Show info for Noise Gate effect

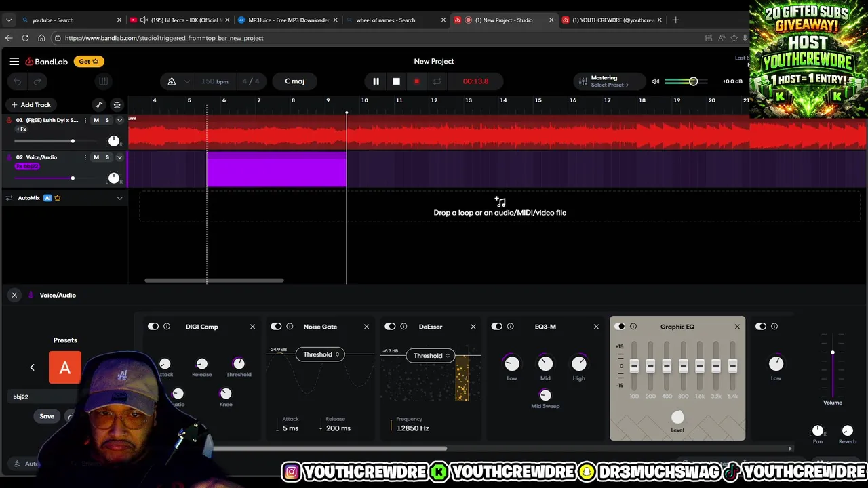[290, 327]
